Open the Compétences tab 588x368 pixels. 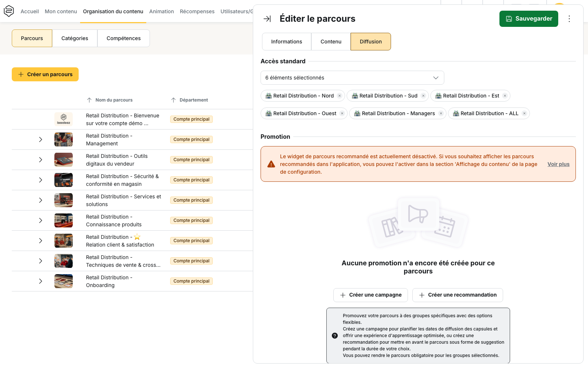point(123,38)
